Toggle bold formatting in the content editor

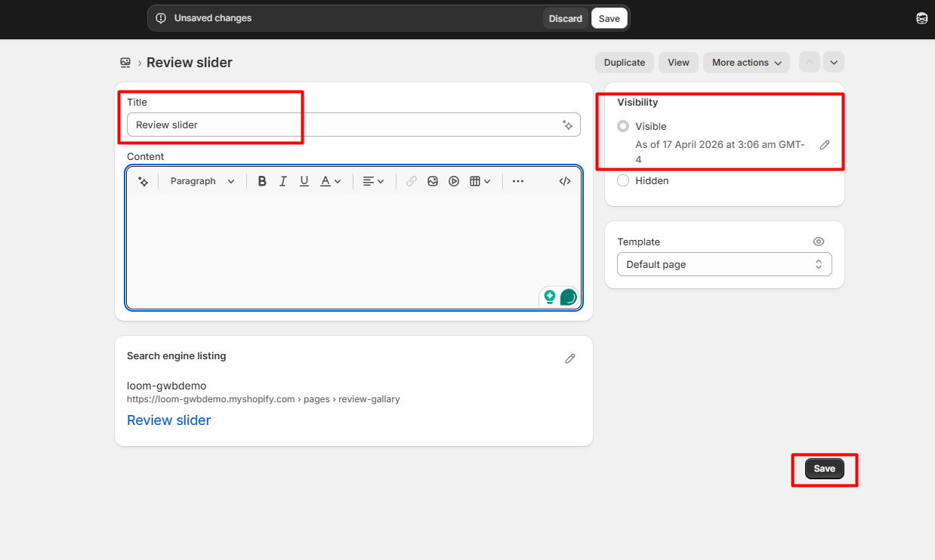point(262,181)
